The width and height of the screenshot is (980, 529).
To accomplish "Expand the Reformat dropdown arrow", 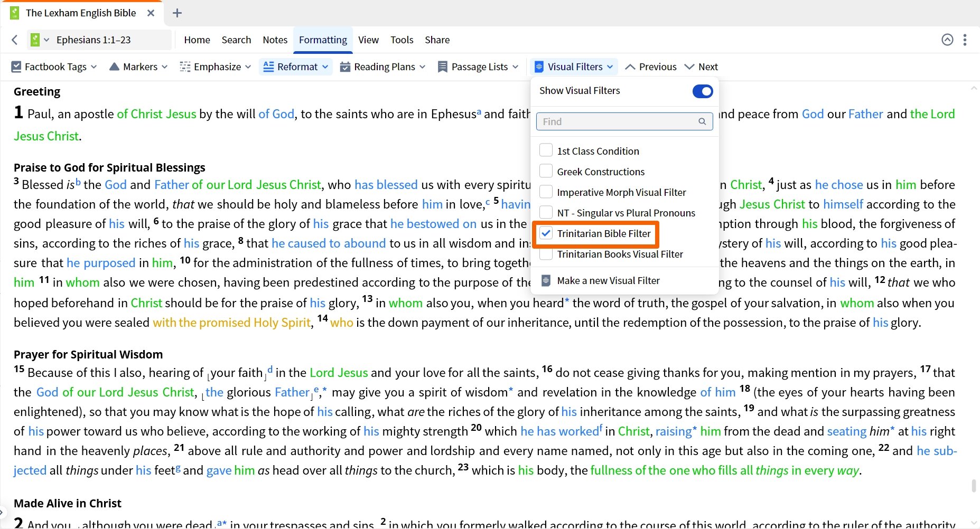I will click(325, 67).
